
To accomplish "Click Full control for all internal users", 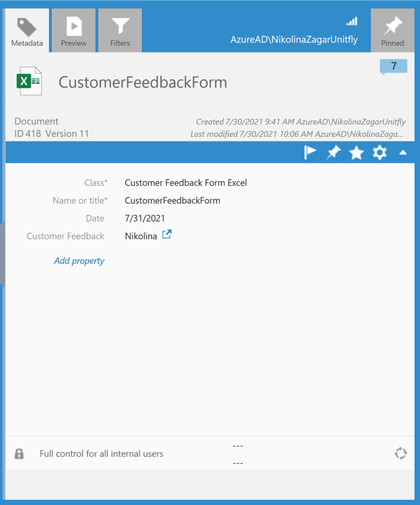I will point(102,454).
